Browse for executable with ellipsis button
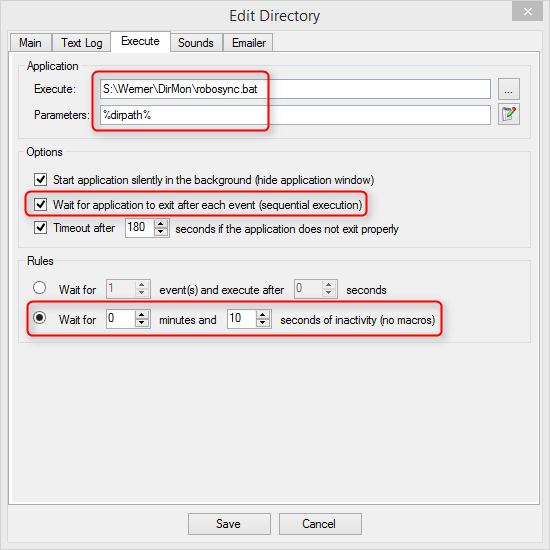 509,89
